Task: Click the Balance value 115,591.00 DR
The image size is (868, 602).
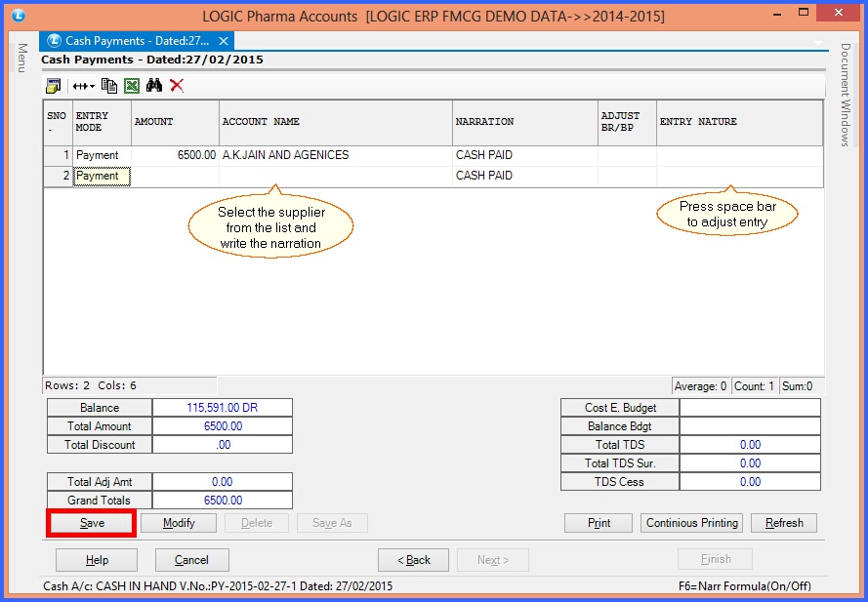Action: (222, 408)
